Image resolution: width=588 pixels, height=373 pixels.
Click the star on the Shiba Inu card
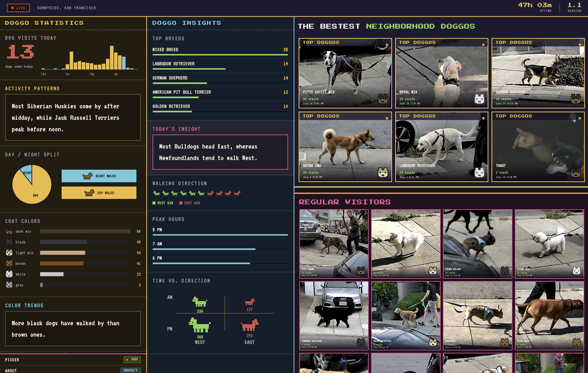click(x=387, y=118)
